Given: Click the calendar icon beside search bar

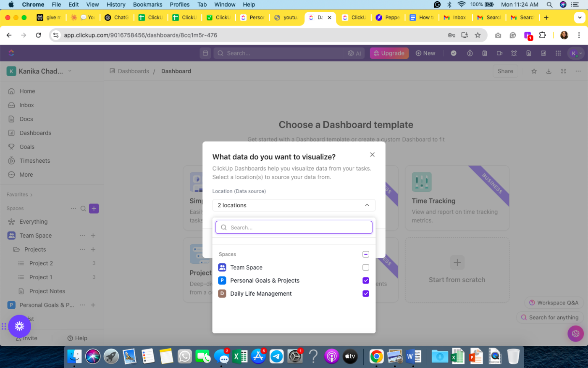Looking at the screenshot, I should pos(205,53).
